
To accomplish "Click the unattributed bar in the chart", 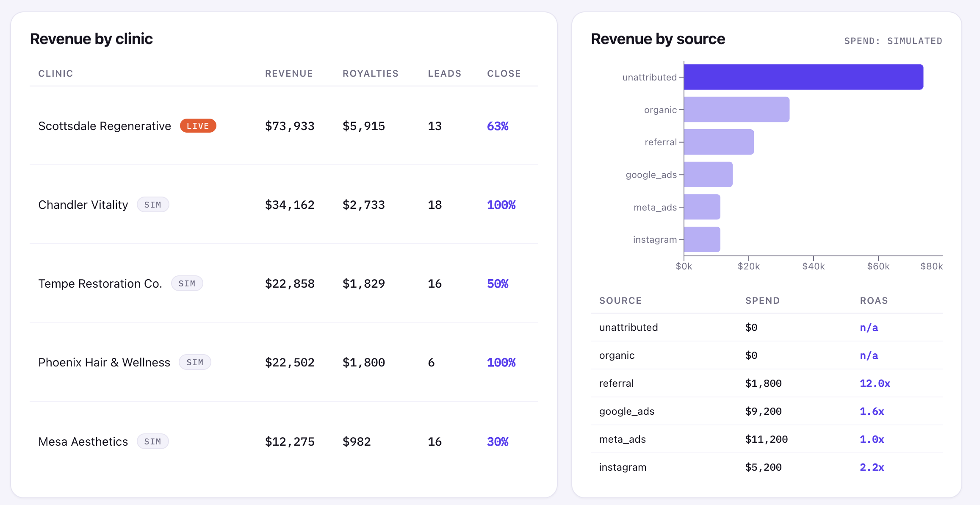I will (x=803, y=77).
